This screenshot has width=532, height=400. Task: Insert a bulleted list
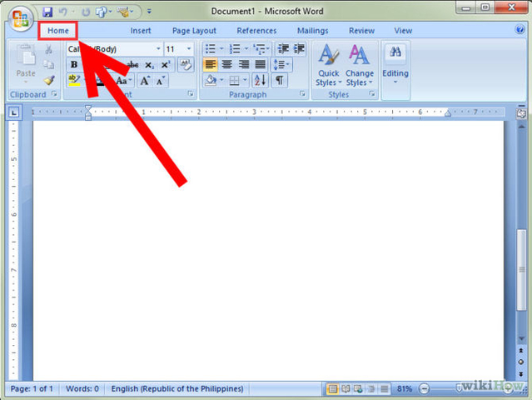click(211, 49)
